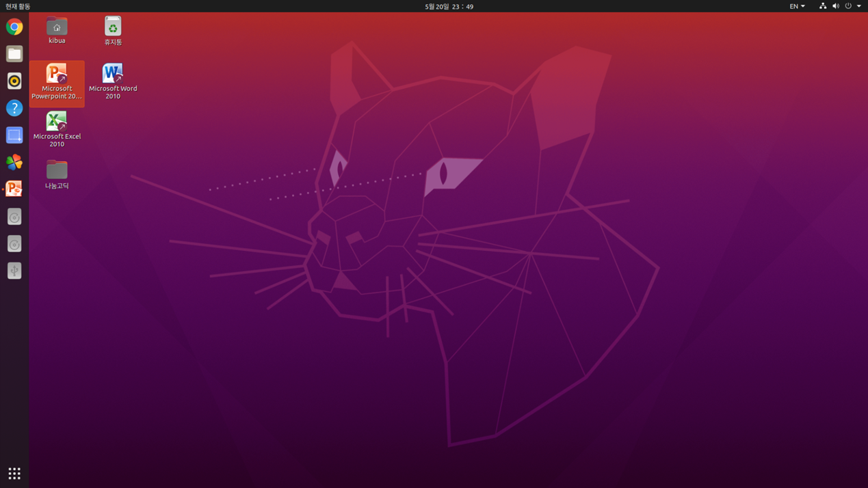Launch Google Chrome from the dock
This screenshot has width=868, height=488.
14,27
